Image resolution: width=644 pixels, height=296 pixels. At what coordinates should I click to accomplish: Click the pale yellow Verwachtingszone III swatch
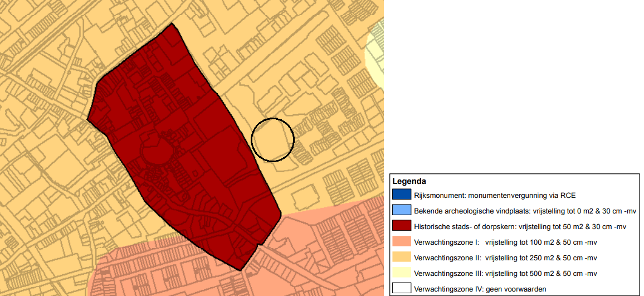[x=401, y=273]
